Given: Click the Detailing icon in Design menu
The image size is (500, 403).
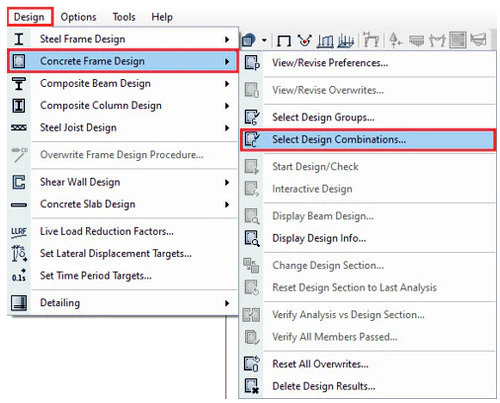Looking at the screenshot, I should pyautogui.click(x=19, y=303).
